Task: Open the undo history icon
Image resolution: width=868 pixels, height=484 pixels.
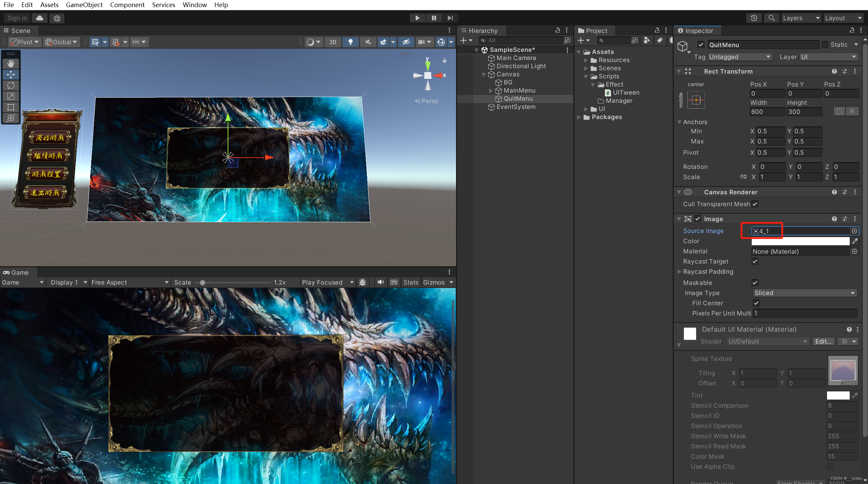Action: point(754,18)
